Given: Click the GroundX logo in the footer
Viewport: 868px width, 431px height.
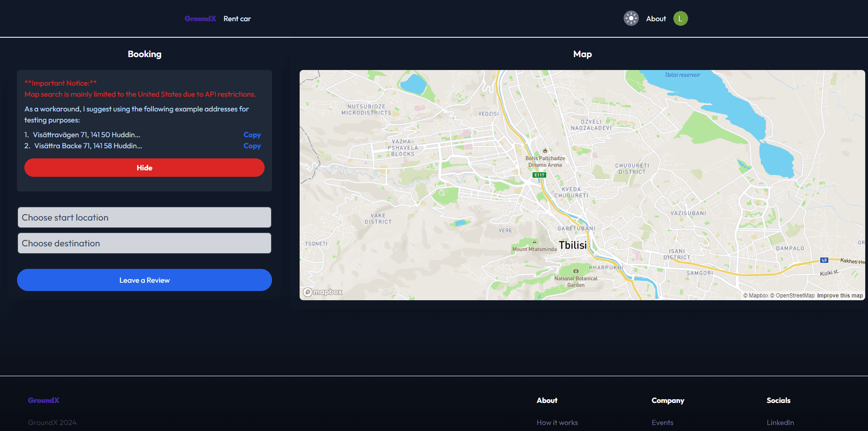Looking at the screenshot, I should coord(44,401).
